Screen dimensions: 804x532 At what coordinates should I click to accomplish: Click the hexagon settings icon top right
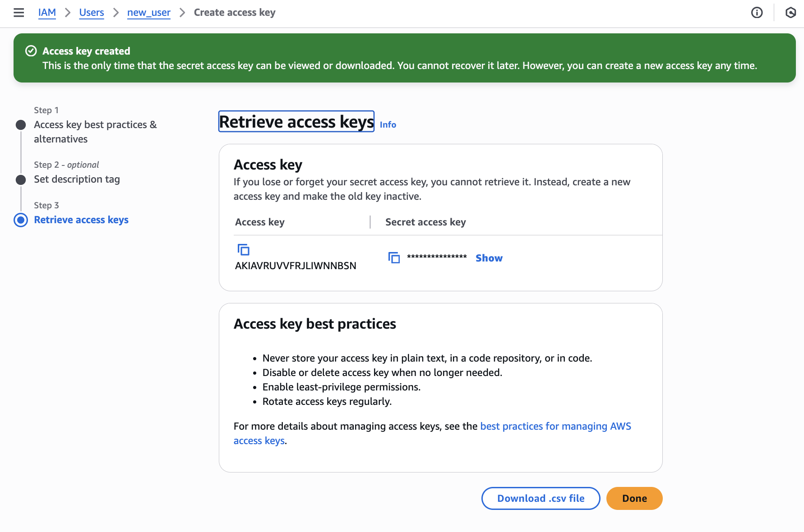coord(790,13)
